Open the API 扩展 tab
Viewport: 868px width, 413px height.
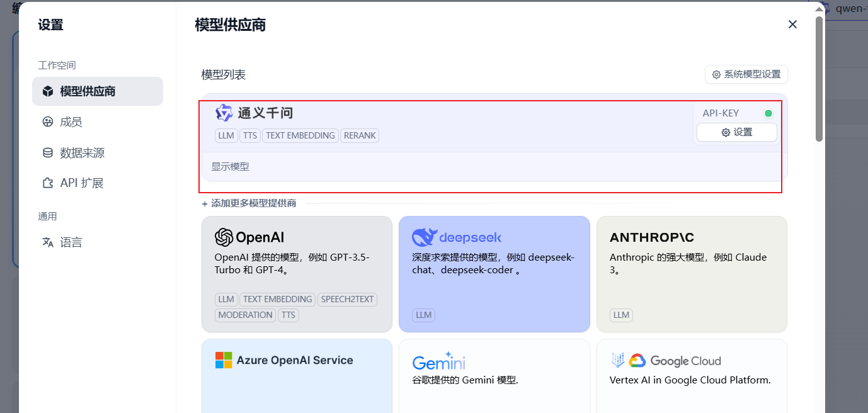[81, 183]
